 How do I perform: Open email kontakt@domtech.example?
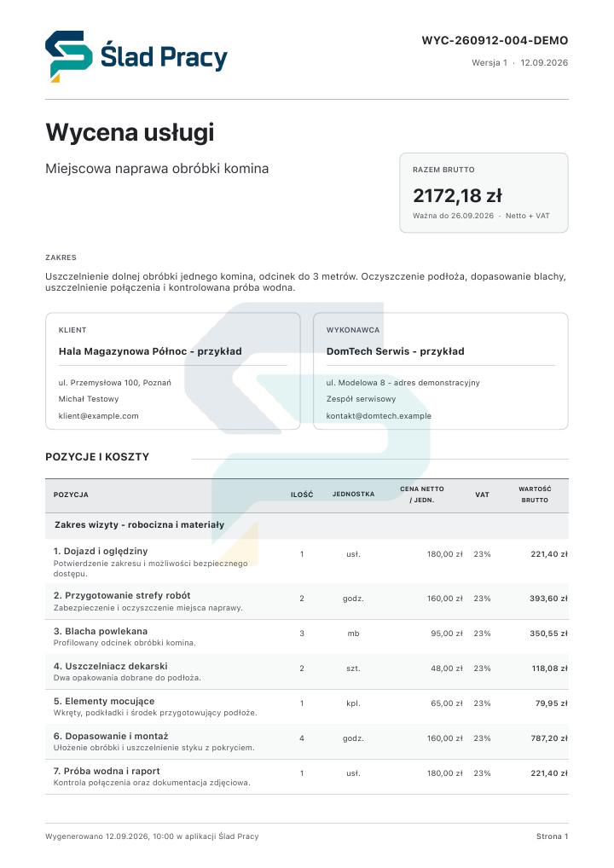(379, 416)
